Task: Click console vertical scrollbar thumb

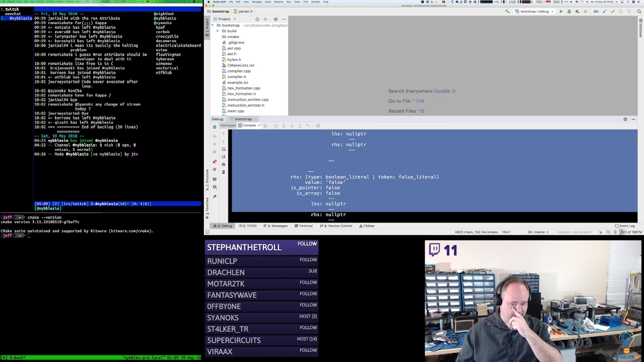Action: [635, 143]
